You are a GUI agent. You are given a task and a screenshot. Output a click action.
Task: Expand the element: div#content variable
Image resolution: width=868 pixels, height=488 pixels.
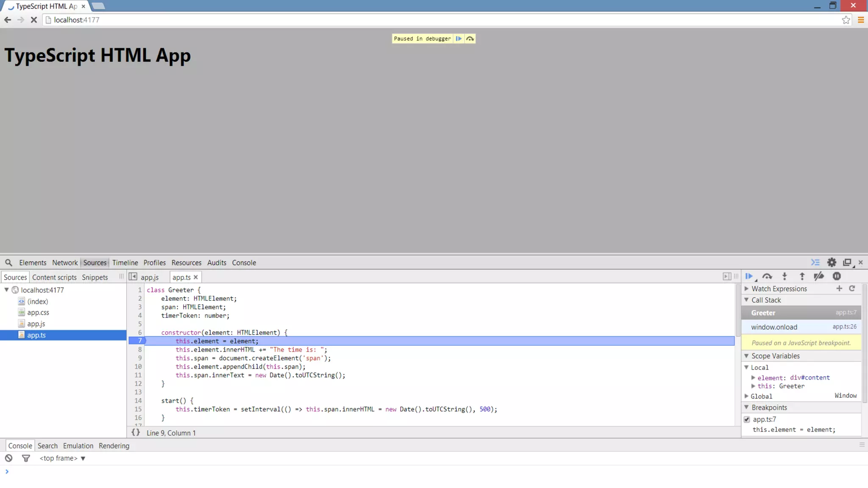[x=753, y=377]
